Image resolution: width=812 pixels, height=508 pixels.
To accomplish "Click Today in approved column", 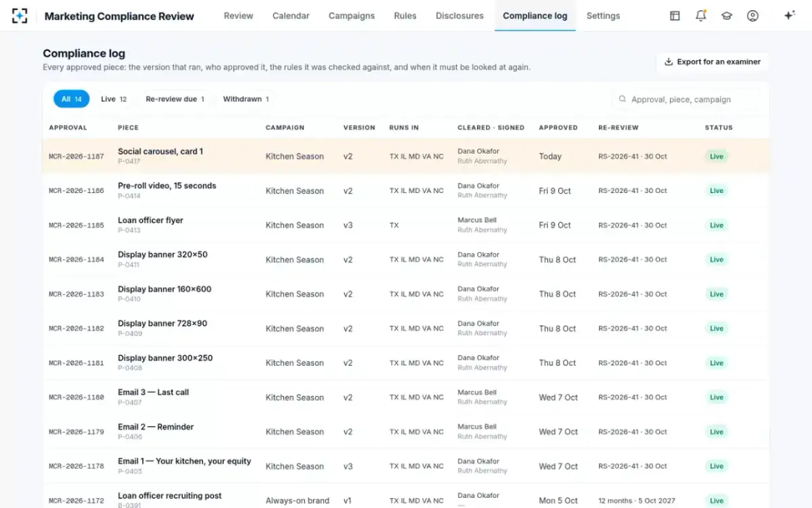I will click(x=550, y=156).
